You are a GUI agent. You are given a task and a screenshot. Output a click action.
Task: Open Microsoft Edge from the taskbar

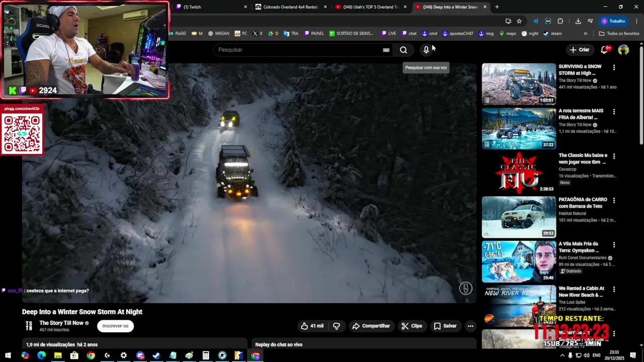[x=41, y=355]
